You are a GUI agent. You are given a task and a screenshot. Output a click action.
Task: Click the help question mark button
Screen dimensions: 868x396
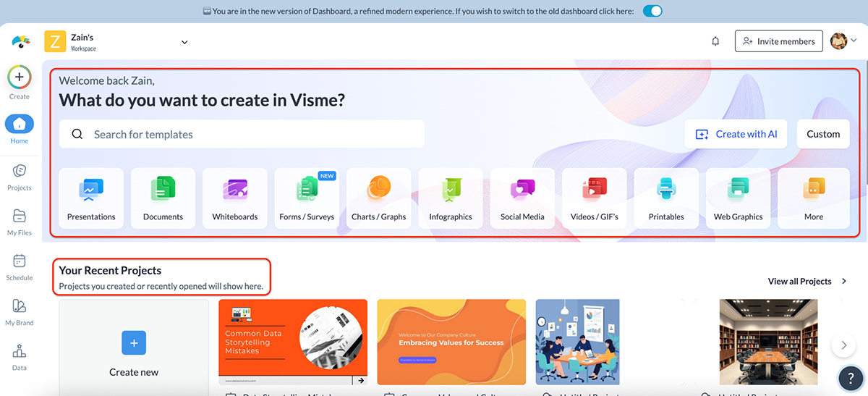851,378
